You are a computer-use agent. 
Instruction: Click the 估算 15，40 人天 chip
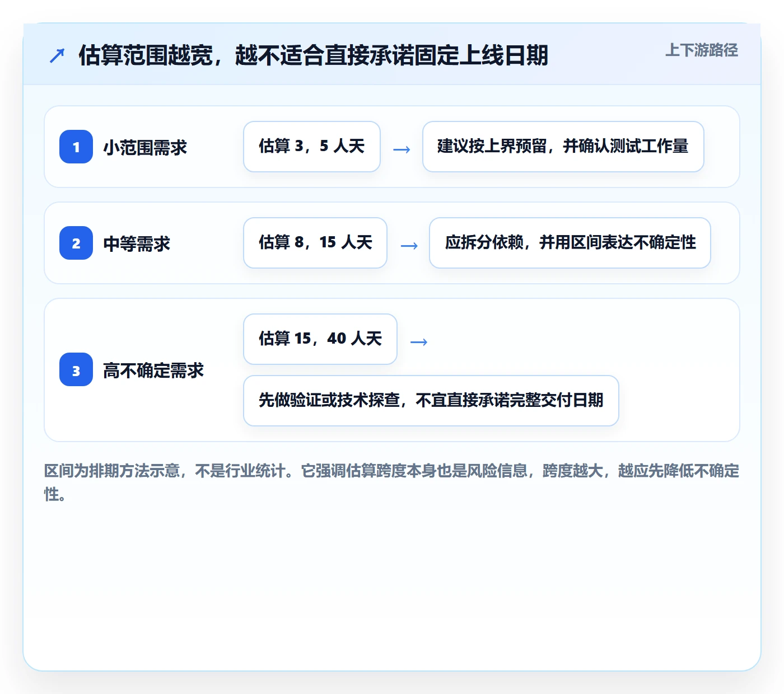[320, 339]
